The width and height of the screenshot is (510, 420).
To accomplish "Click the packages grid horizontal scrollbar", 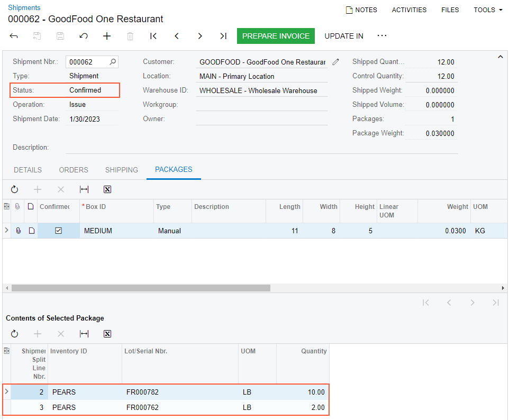I will (x=141, y=288).
